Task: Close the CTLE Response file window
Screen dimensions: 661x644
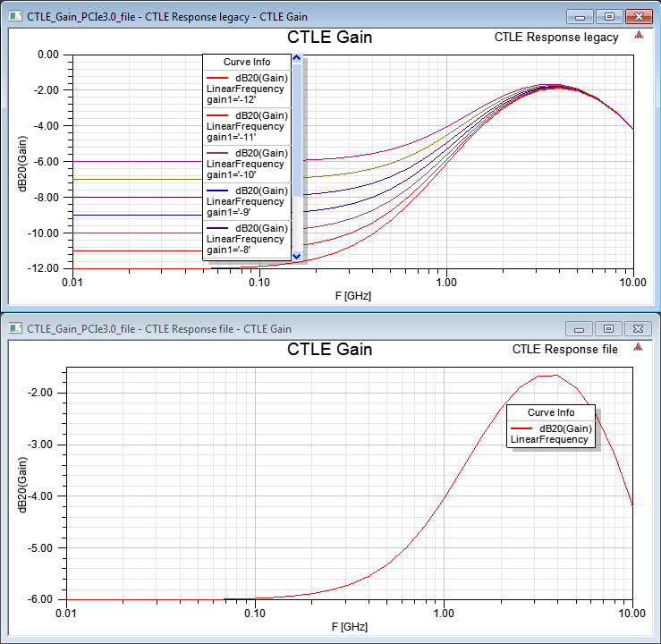Action: [639, 329]
